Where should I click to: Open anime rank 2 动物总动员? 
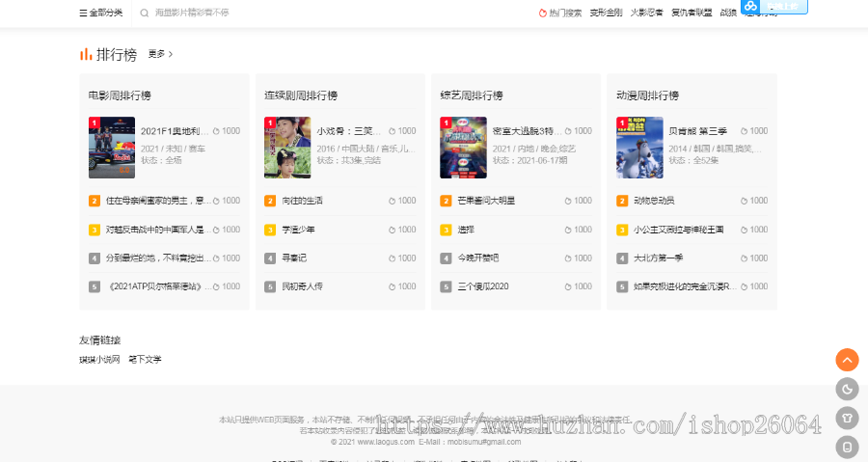654,201
